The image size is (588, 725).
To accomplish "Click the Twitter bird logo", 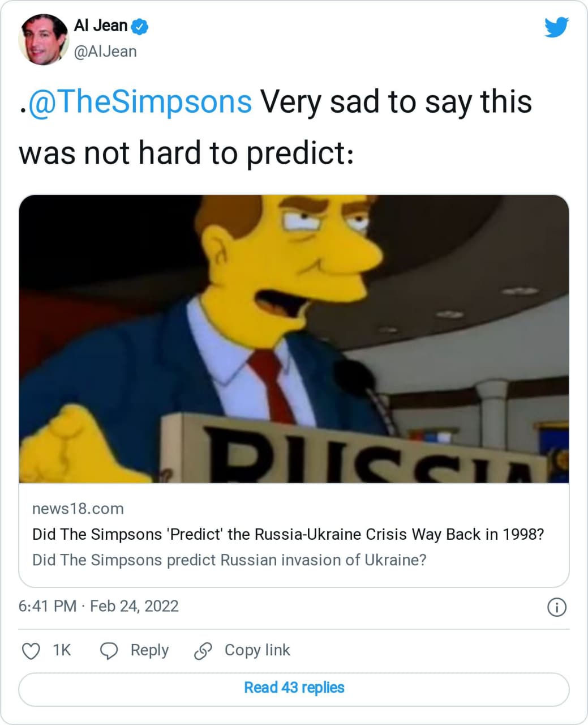I will 556,27.
